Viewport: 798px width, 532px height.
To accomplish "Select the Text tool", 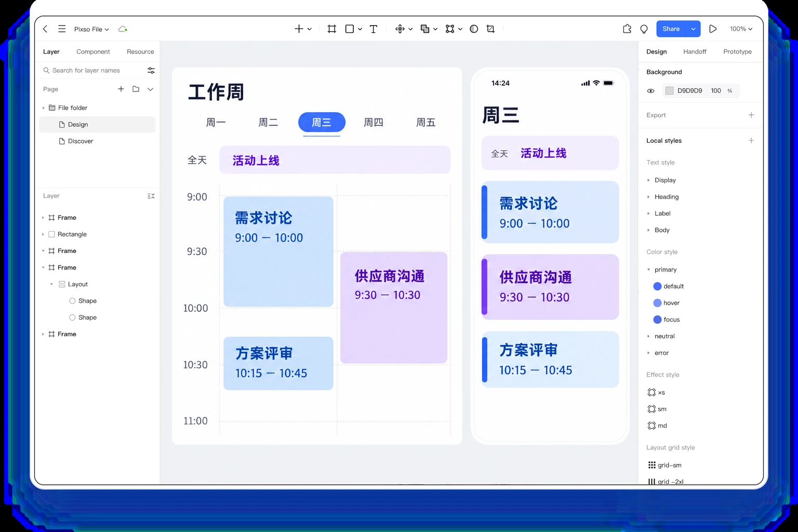I will click(374, 29).
